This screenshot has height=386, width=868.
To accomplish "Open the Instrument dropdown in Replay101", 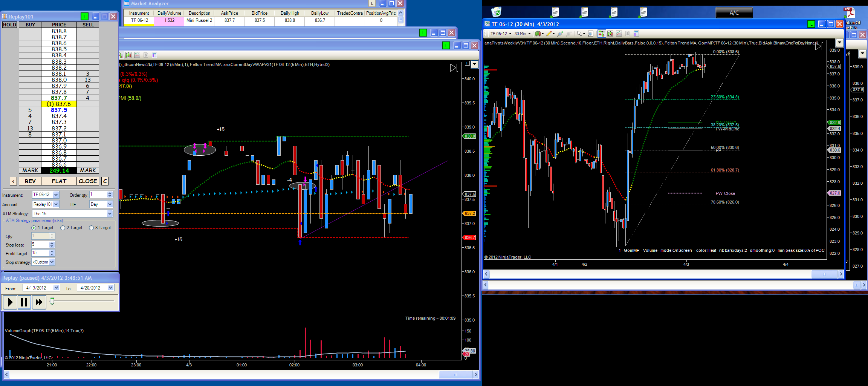I will pyautogui.click(x=56, y=195).
